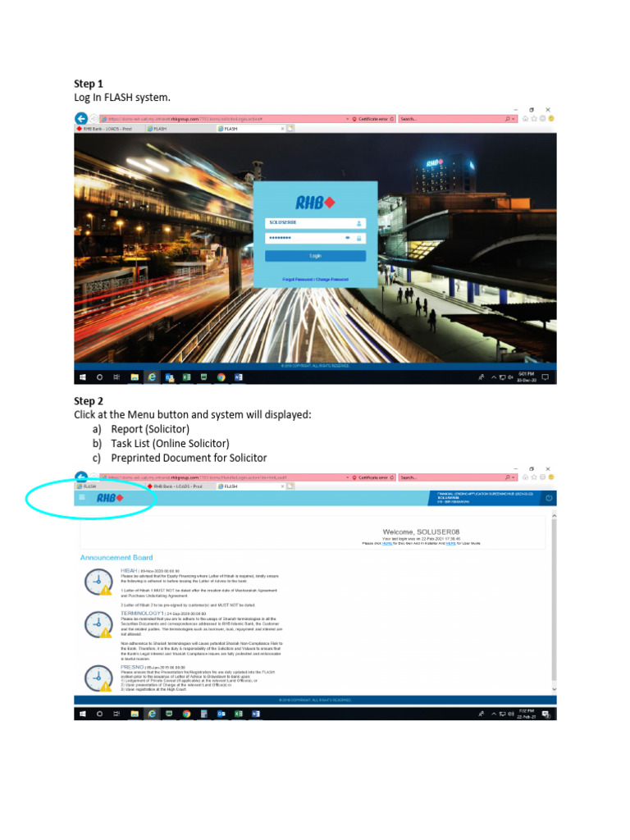Viewport: 630px width, 840px height.
Task: Open the Forgot Password / Change Password link
Action: (315, 280)
